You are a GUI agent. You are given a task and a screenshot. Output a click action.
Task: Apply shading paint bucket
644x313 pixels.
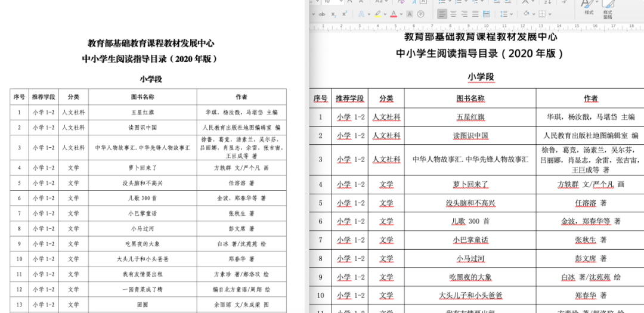pyautogui.click(x=527, y=14)
